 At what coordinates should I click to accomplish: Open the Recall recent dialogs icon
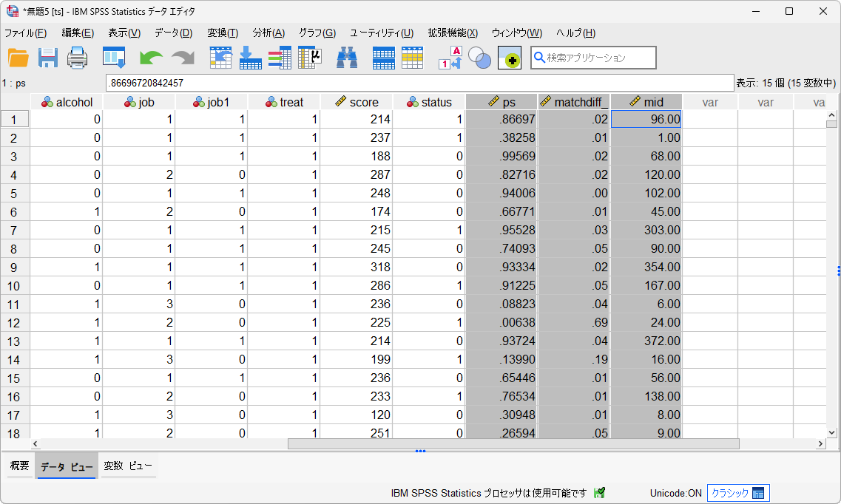pyautogui.click(x=113, y=58)
